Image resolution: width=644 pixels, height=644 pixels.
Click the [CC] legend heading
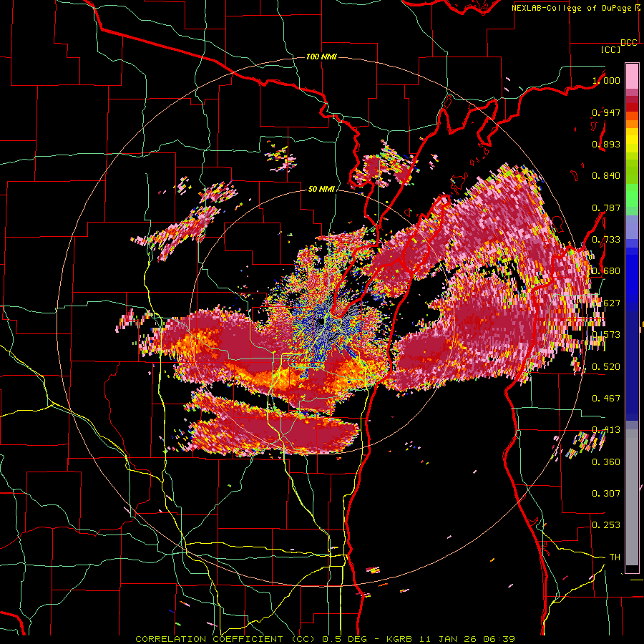[x=610, y=49]
